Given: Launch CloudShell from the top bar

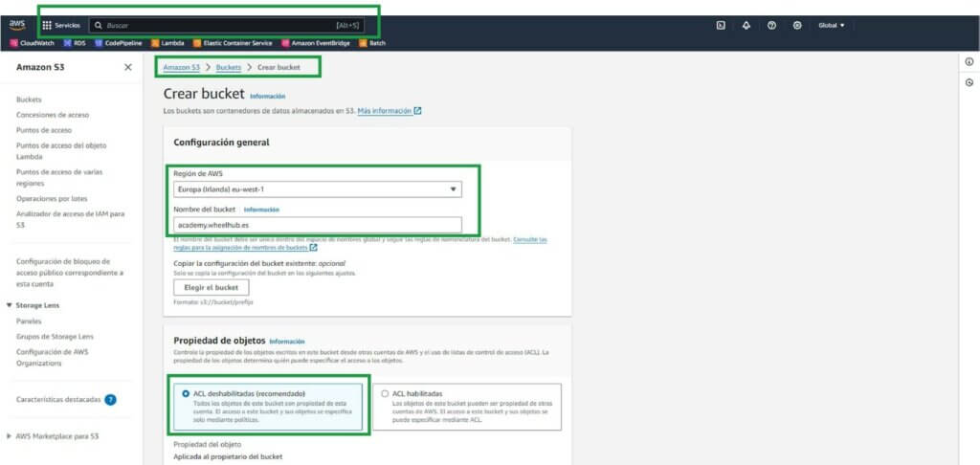Looking at the screenshot, I should pos(720,25).
